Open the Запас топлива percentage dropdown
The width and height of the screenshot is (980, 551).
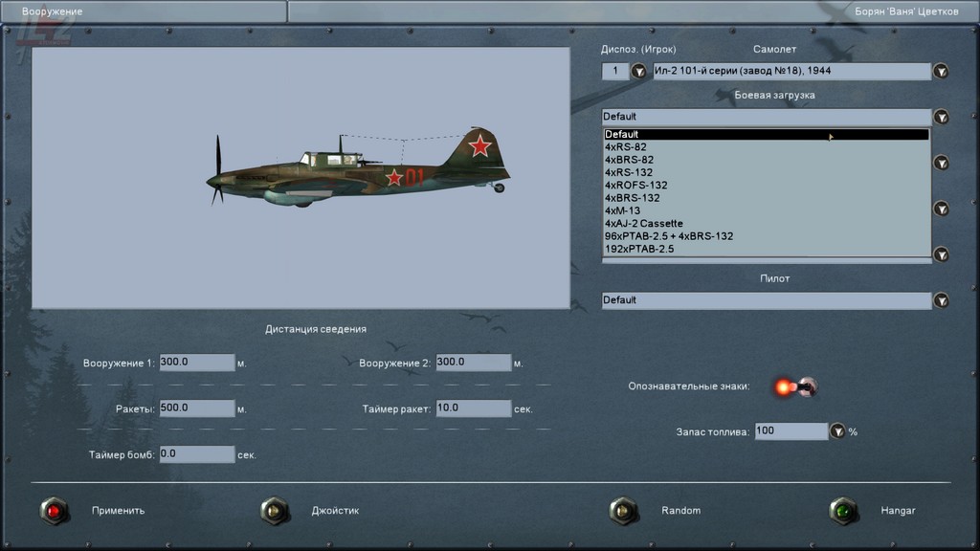click(x=837, y=431)
